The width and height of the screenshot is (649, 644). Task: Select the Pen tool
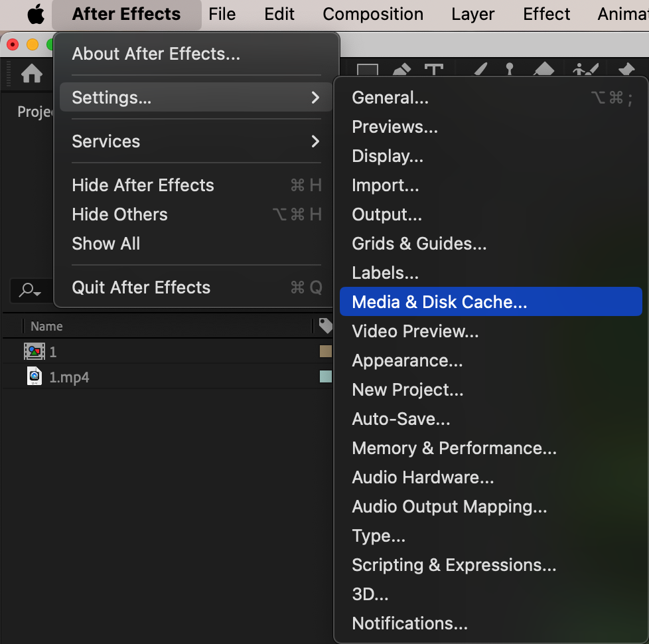click(x=401, y=71)
